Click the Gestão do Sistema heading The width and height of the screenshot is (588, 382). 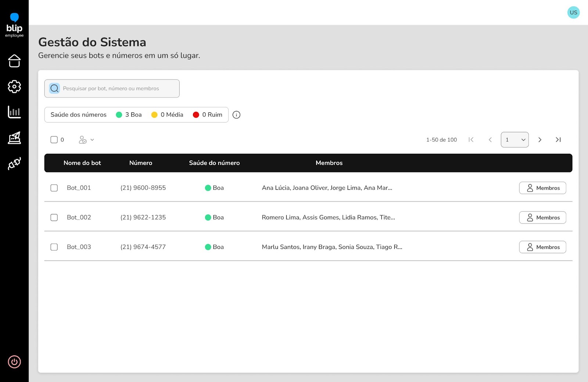pos(92,42)
